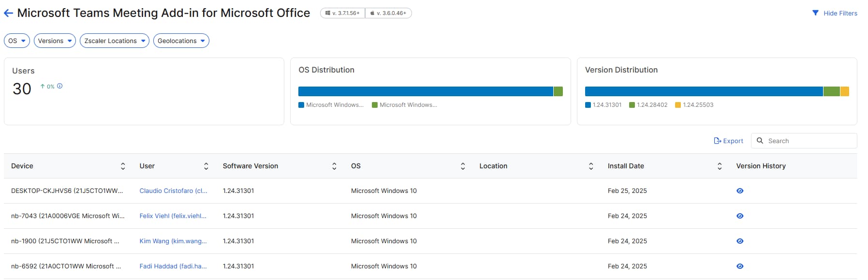Click legend swatch for version 1.24.31301
The width and height of the screenshot is (868, 280).
click(588, 105)
